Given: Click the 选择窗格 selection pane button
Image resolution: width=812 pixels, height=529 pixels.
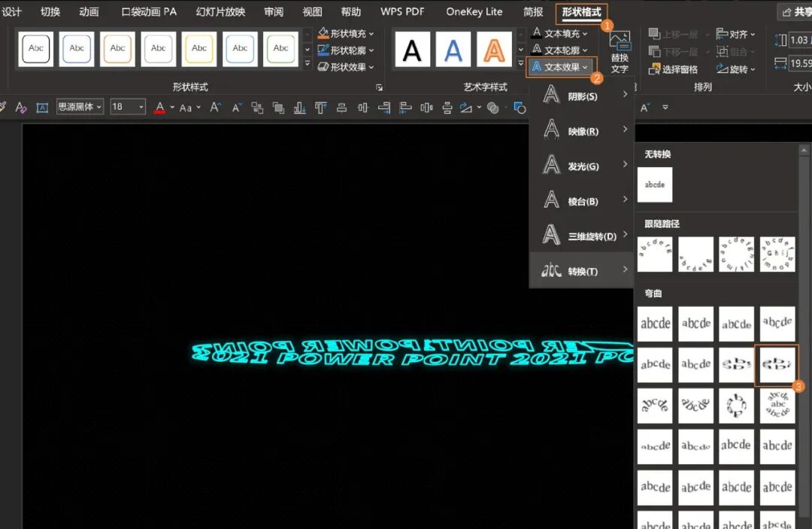Looking at the screenshot, I should 673,69.
